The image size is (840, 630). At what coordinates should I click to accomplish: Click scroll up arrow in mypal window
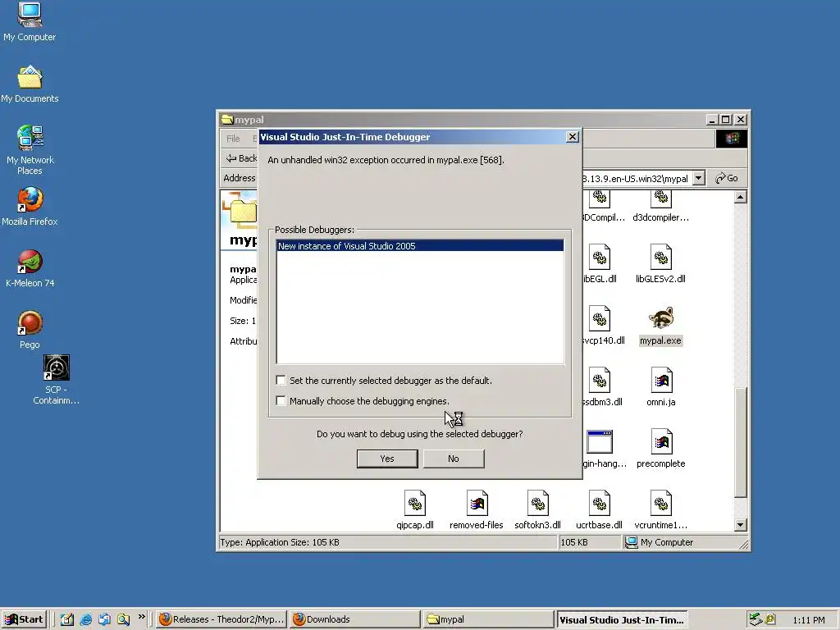coord(741,197)
